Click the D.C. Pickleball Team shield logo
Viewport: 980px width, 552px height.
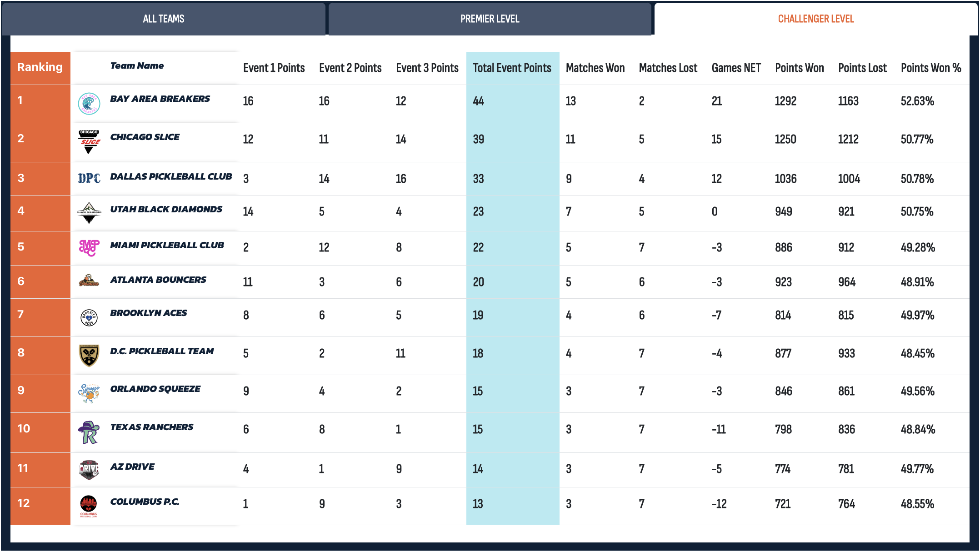(89, 356)
